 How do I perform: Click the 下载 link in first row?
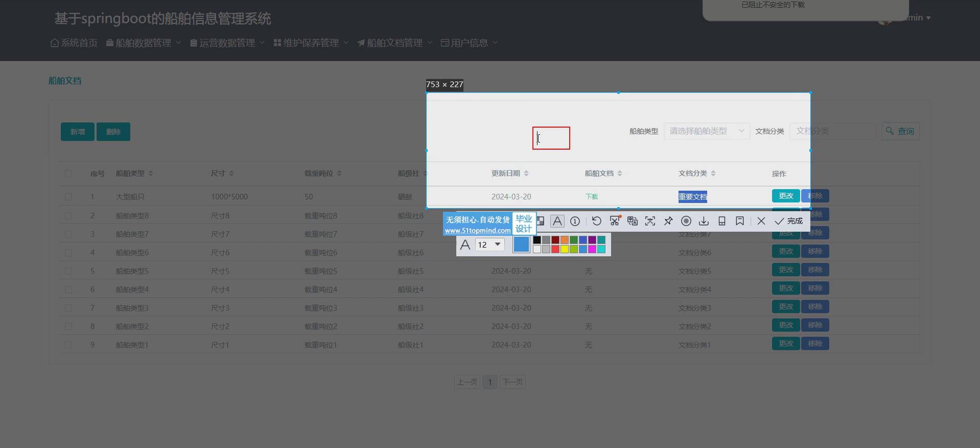click(592, 196)
